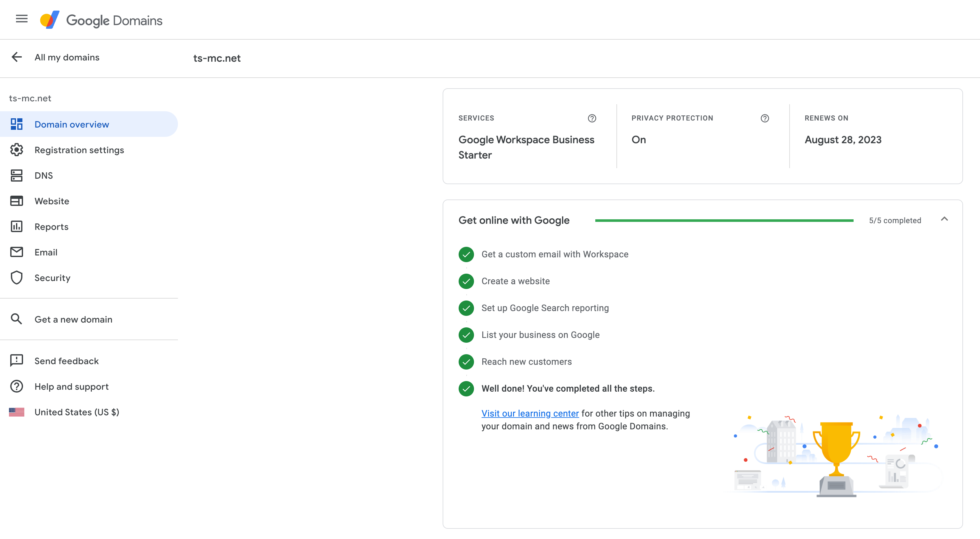Click the trophy illustration
980x539 pixels.
click(x=836, y=458)
